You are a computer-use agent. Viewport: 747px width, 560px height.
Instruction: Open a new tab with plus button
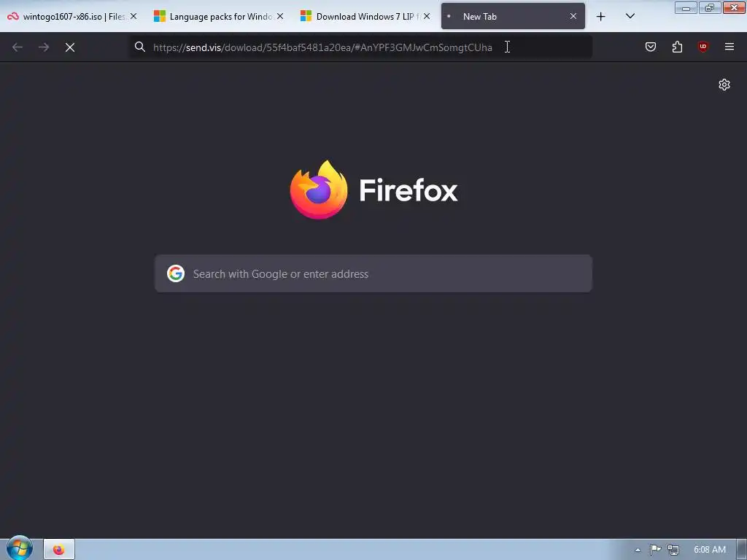coord(601,17)
